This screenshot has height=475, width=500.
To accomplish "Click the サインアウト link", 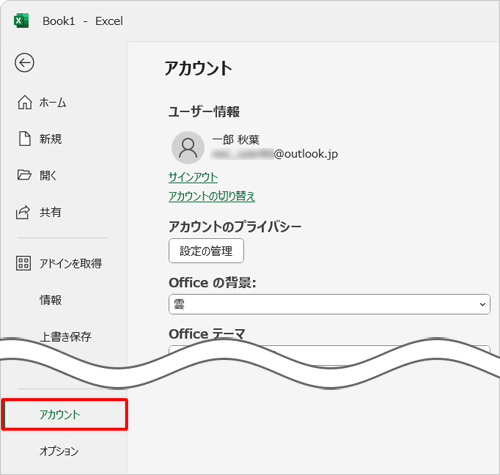I will point(193,177).
